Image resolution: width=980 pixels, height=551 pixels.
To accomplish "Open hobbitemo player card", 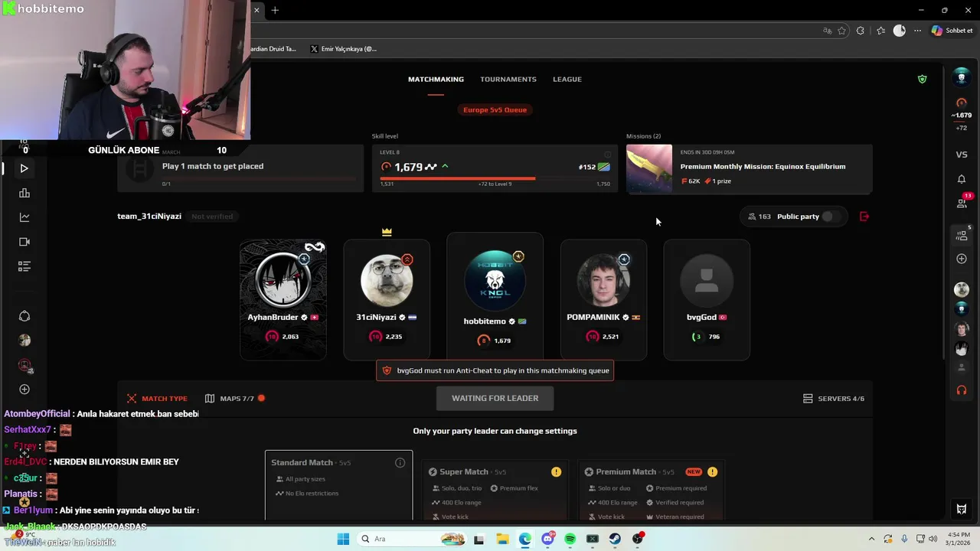I will (x=495, y=297).
